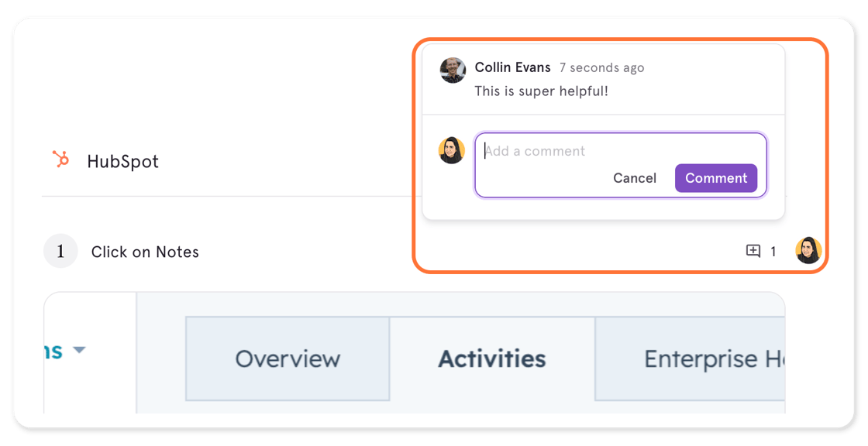
Task: Open the comments speech-bubble icon
Action: point(753,251)
